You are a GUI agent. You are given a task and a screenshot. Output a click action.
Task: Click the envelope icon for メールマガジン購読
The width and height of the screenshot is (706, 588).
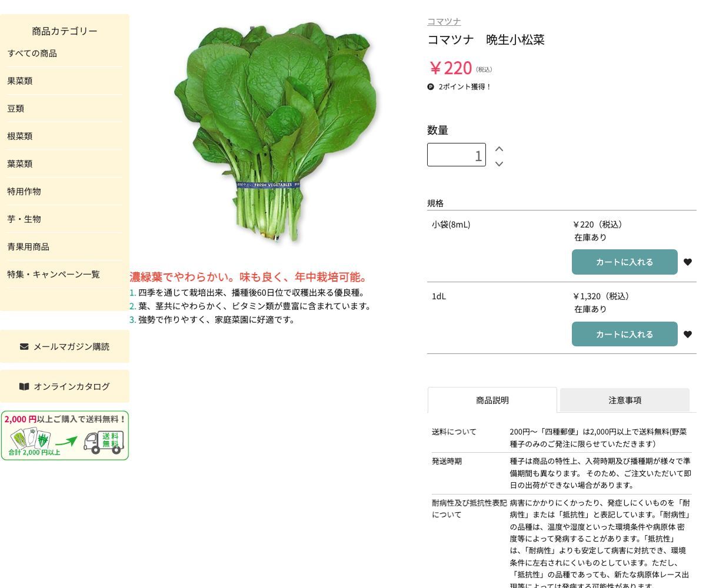click(24, 346)
